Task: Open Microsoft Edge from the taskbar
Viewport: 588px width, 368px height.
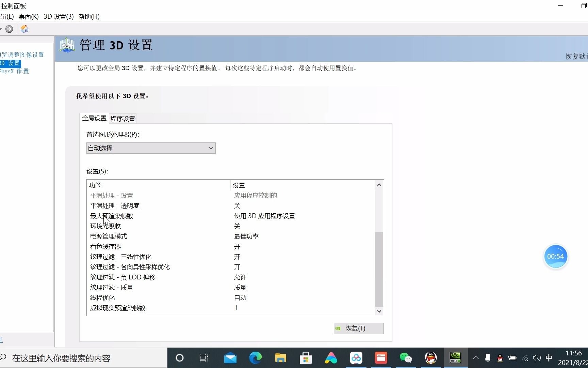Action: [255, 358]
